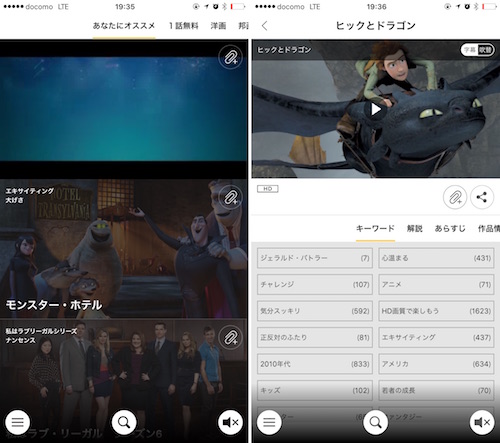
Task: Toggle mute on the left screen
Action: coord(230,422)
